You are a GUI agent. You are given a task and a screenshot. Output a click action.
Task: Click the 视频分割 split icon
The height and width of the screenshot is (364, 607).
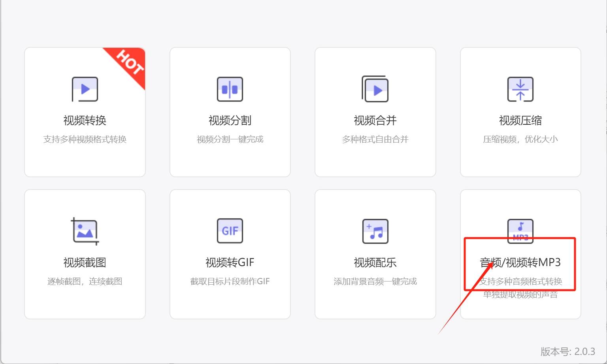230,89
